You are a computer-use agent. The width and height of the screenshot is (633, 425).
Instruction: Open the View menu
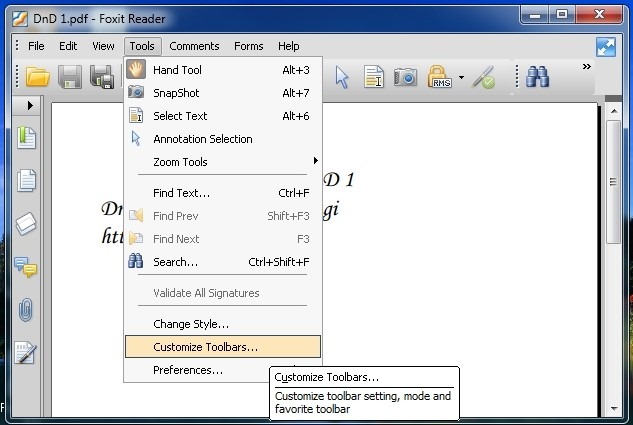pos(103,46)
